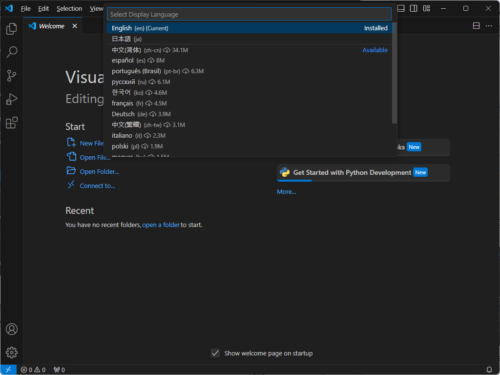Screen dimensions: 500x375
Task: Maximize the VS Code window
Action: [x=466, y=8]
